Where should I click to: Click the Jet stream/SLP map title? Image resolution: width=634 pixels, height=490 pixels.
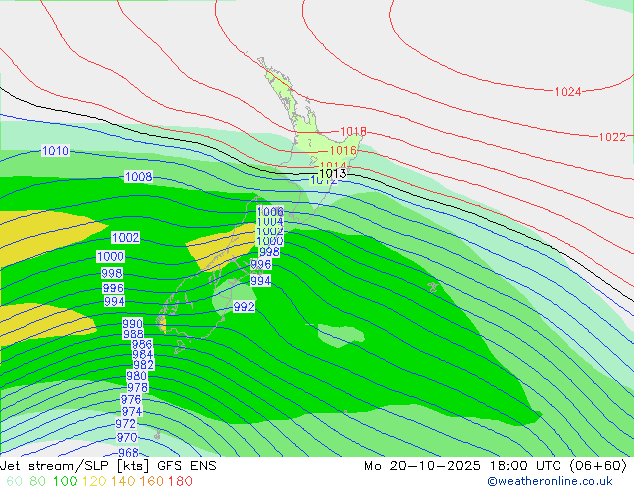point(108,466)
